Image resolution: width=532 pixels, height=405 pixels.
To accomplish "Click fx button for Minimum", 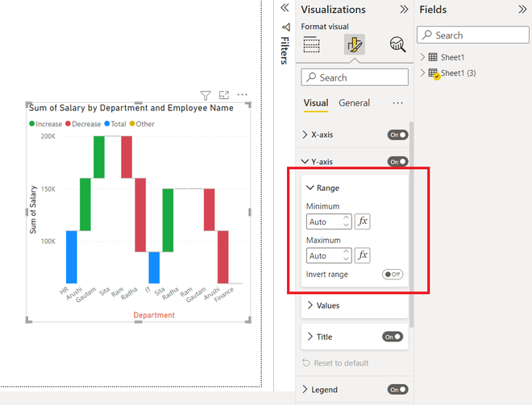I will point(363,221).
